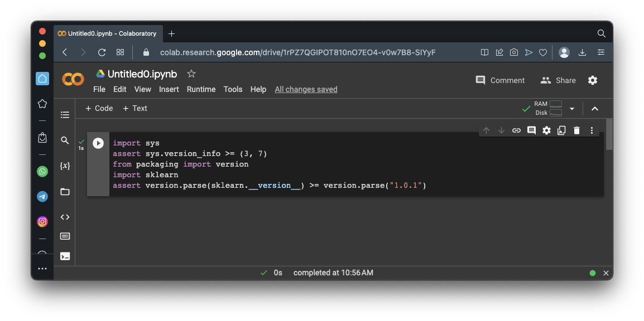Rename the notebook title Untitled0.ipynb

tap(142, 74)
